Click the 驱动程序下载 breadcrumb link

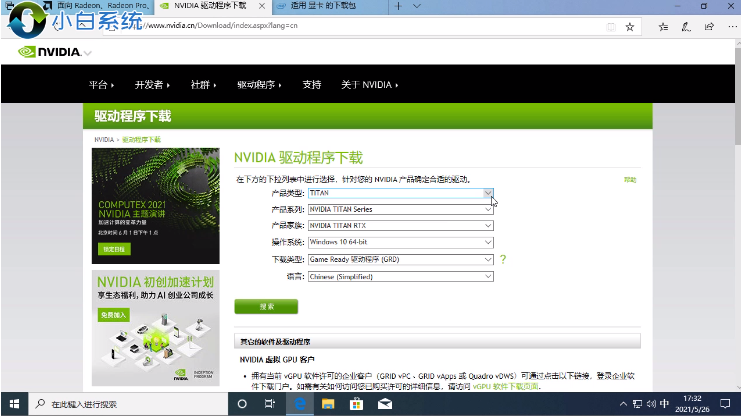tap(141, 139)
